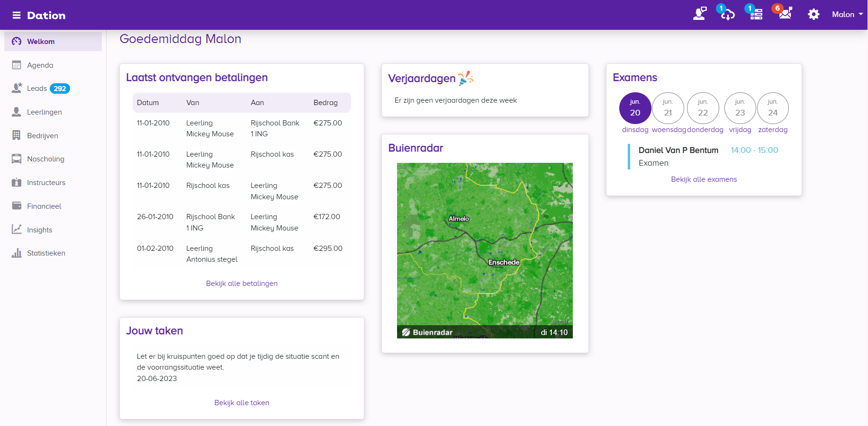Viewport: 868px width, 426px height.
Task: Click 'Bekijk alle examens' link
Action: (x=704, y=179)
